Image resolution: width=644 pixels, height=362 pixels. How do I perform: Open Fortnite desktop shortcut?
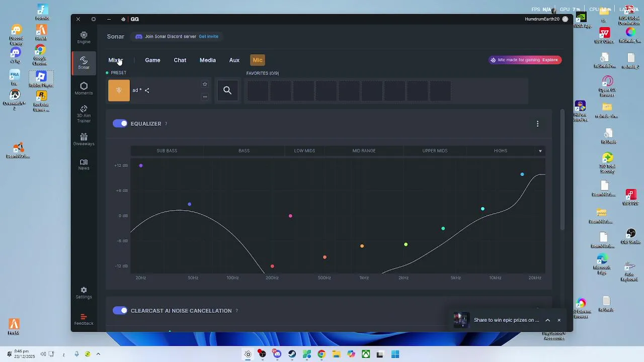(x=43, y=13)
